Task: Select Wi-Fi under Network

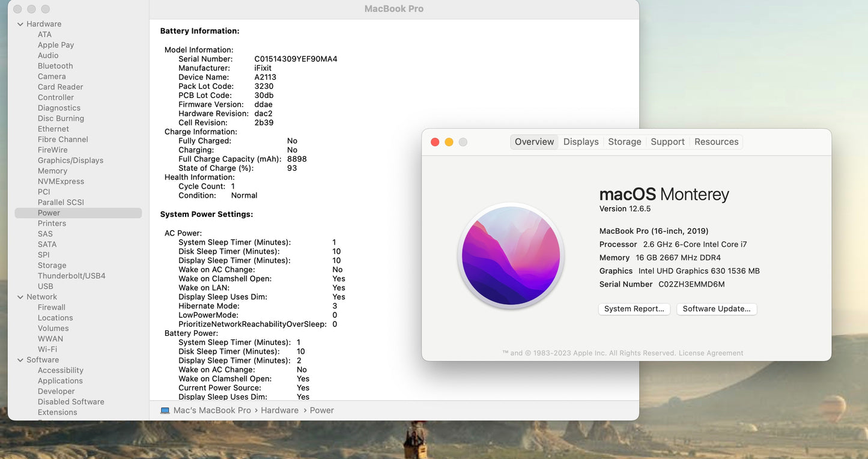Action: point(47,349)
